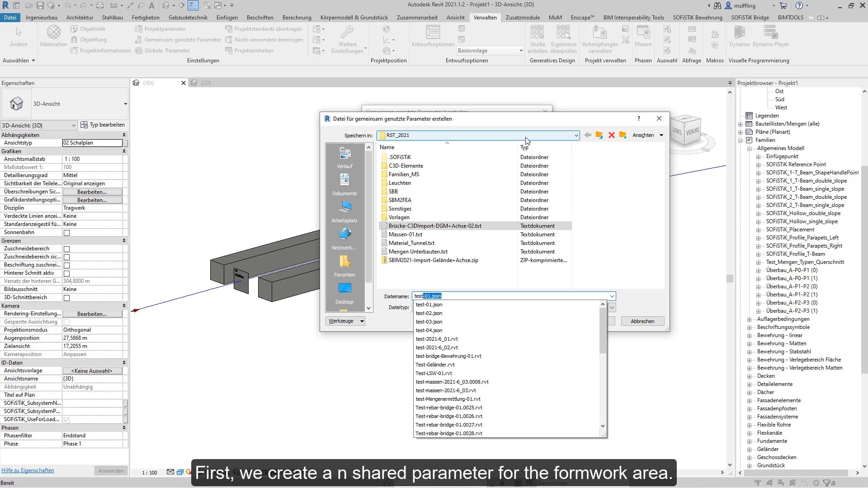Switch to the Zusatzmodule ribbon tab
This screenshot has width=868, height=488.
click(523, 18)
